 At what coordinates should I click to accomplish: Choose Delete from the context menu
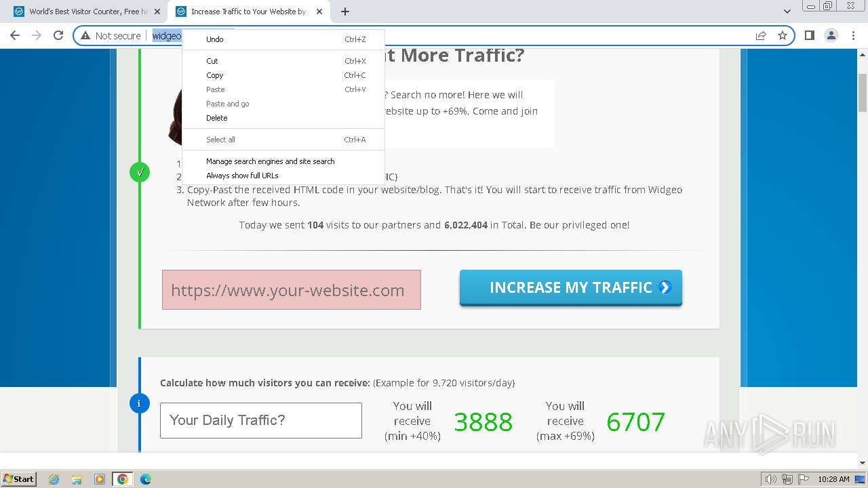[x=283, y=118]
